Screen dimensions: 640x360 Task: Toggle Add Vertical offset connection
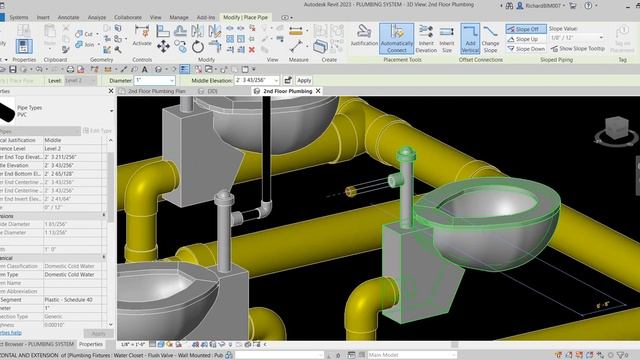(470, 38)
